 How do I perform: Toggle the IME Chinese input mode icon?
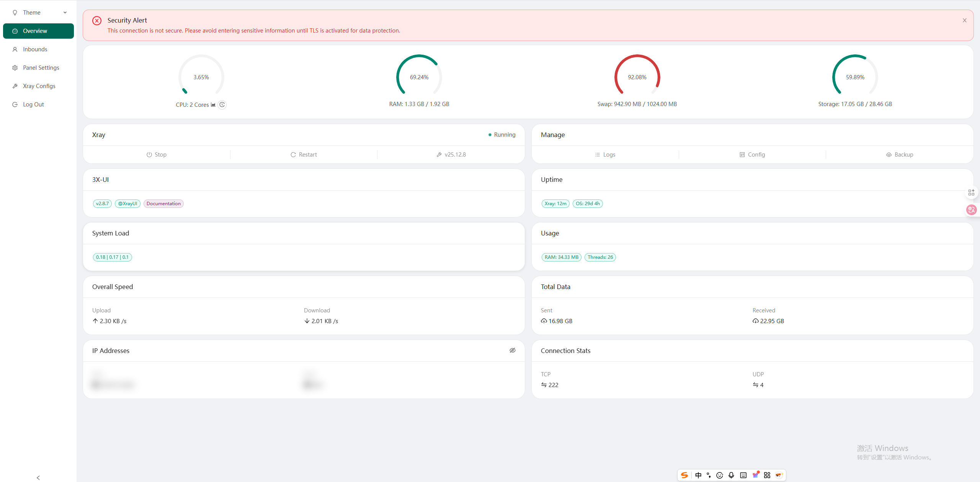pos(698,475)
